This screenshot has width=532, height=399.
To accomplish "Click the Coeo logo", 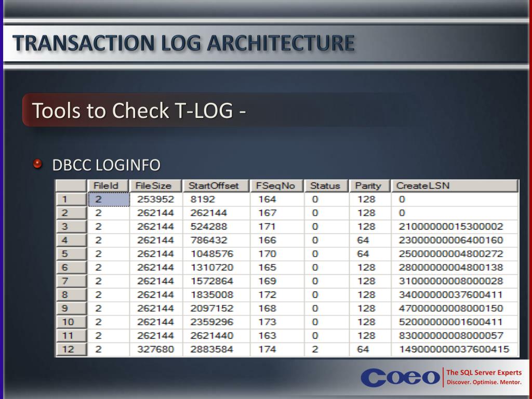I will coord(401,377).
